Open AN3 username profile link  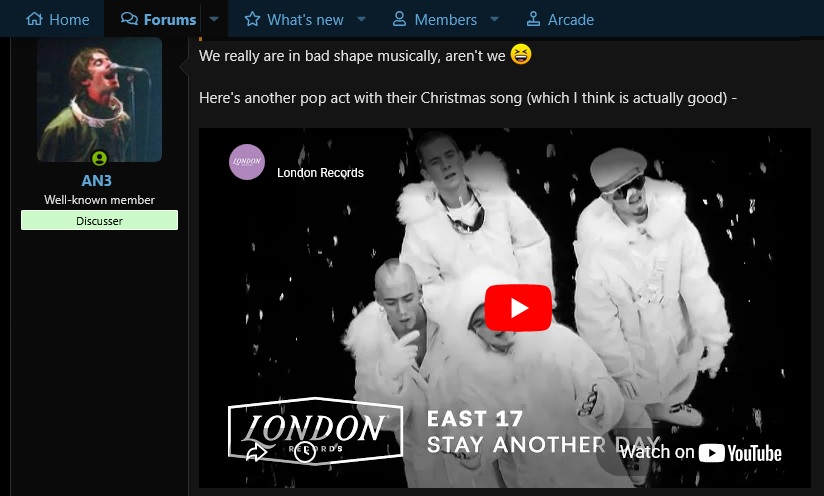[x=97, y=180]
